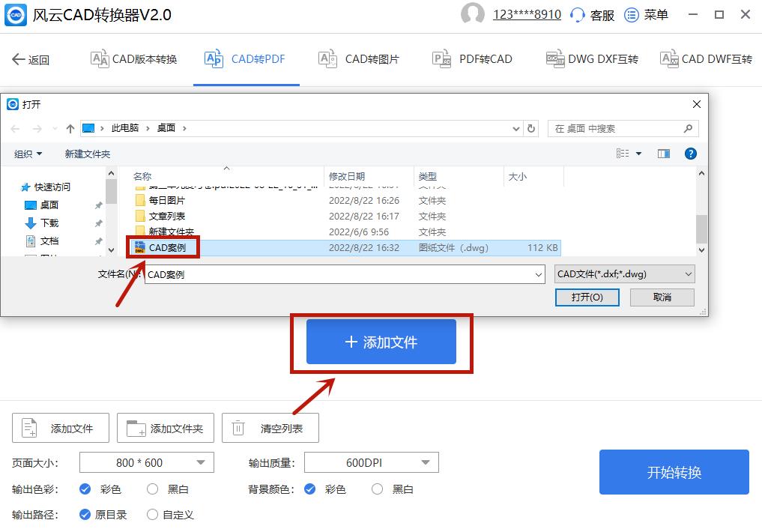Viewport: 762px width, 532px height.
Task: Click the help question mark icon in dialog
Action: (x=690, y=153)
